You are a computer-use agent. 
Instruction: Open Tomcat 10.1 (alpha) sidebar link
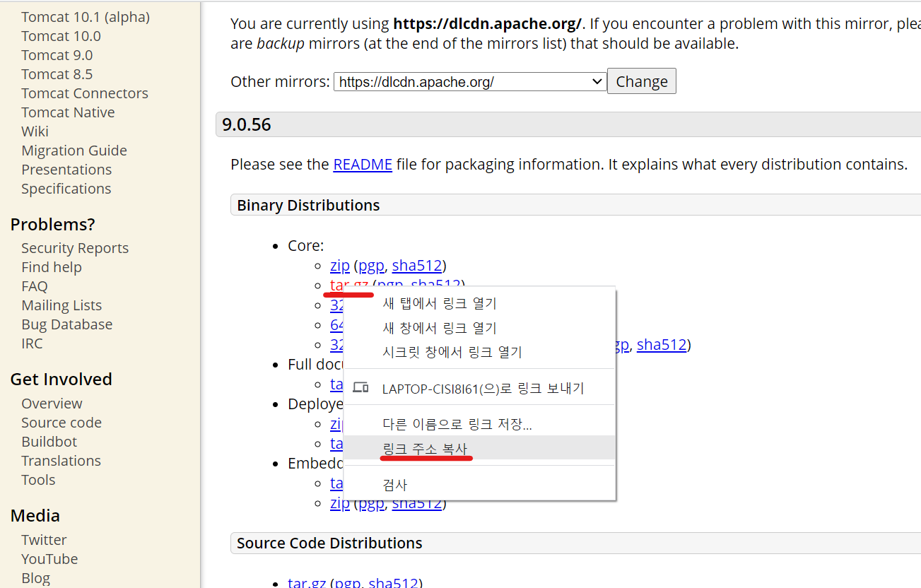point(86,17)
